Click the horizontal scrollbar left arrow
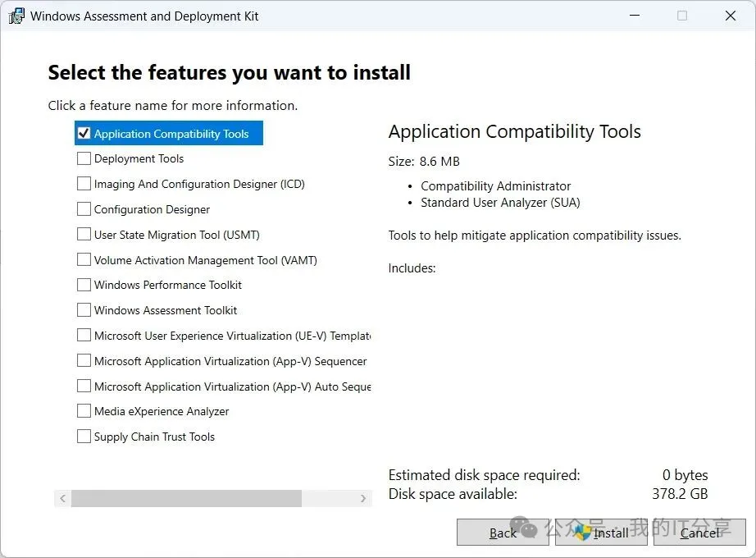Viewport: 756px width, 558px height. tap(61, 498)
